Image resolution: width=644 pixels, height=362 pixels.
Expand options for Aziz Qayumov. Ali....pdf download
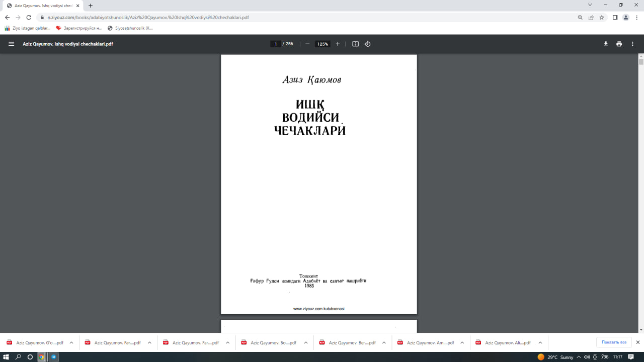[540, 342]
